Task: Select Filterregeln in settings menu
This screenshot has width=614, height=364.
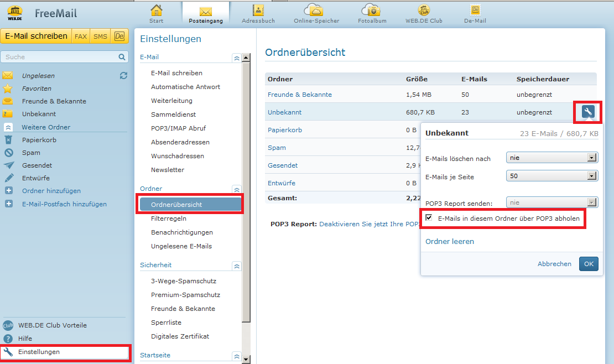Action: [168, 219]
